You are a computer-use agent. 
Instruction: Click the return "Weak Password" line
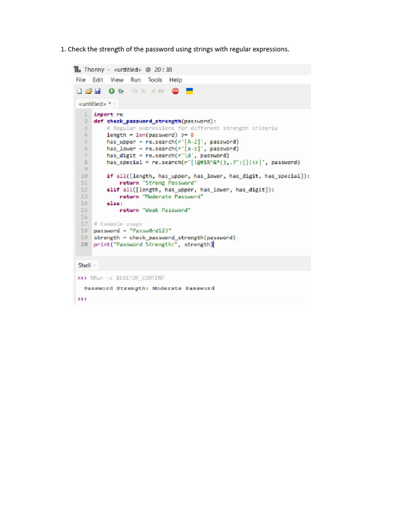155,210
